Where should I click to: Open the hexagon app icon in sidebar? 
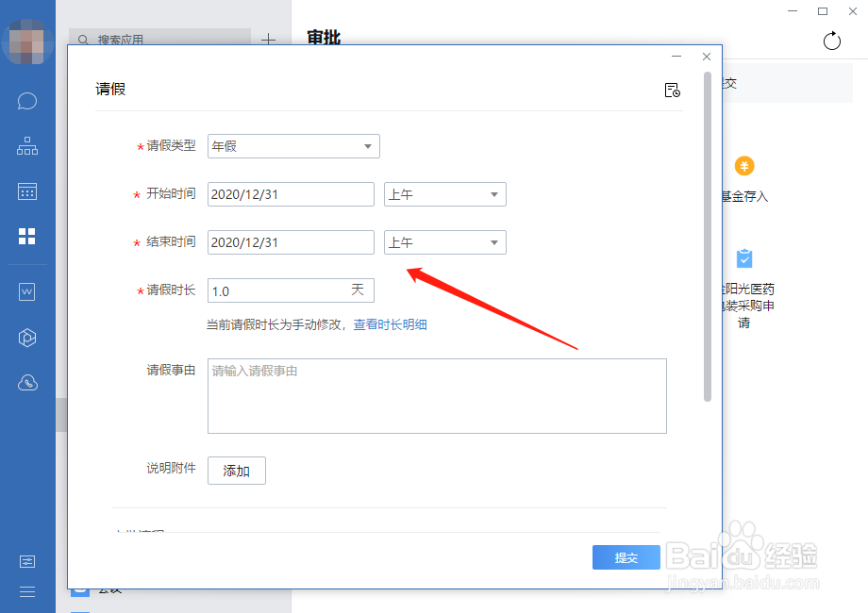26,337
